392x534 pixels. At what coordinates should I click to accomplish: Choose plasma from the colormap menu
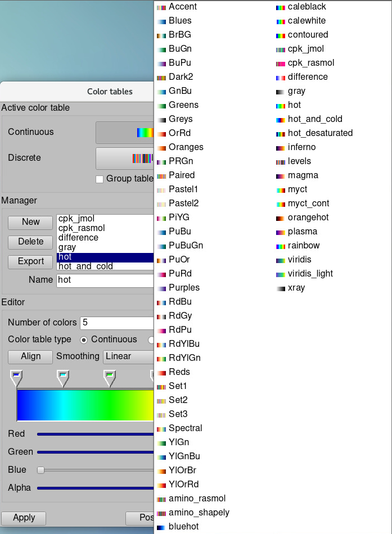click(x=302, y=232)
